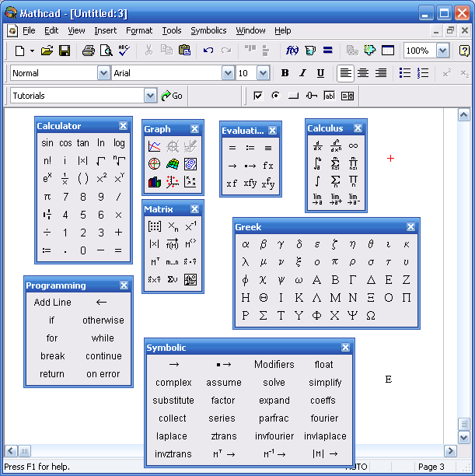Toggle Italic formatting
This screenshot has width=475, height=476.
pos(302,73)
